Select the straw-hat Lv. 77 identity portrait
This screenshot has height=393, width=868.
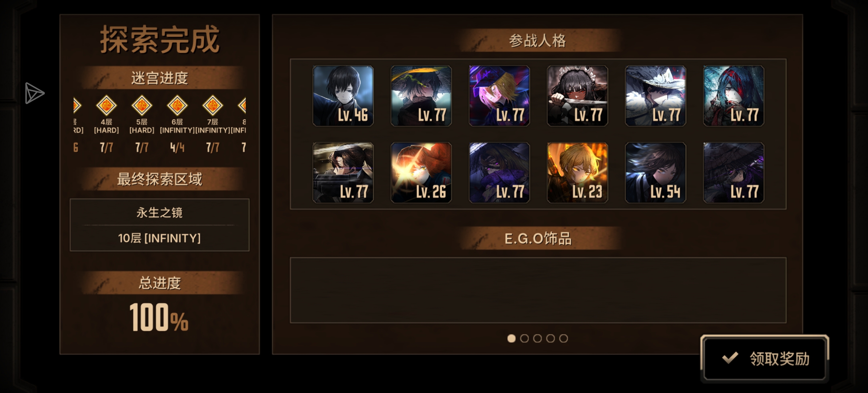421,96
